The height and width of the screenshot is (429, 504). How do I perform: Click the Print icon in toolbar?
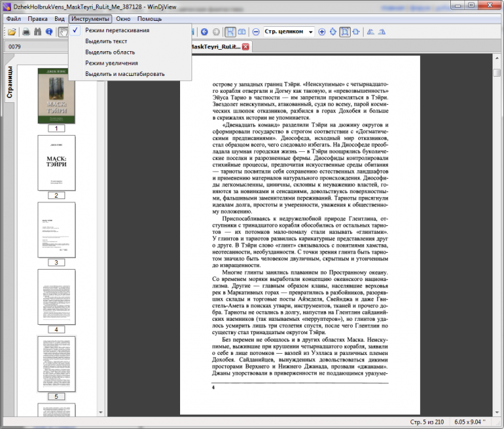(x=26, y=32)
